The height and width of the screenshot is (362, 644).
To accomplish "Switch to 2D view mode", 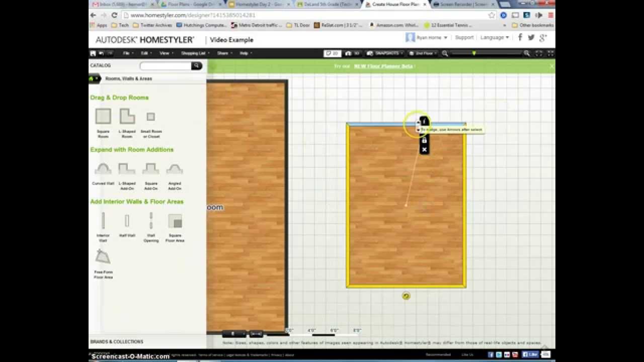I will click(332, 53).
